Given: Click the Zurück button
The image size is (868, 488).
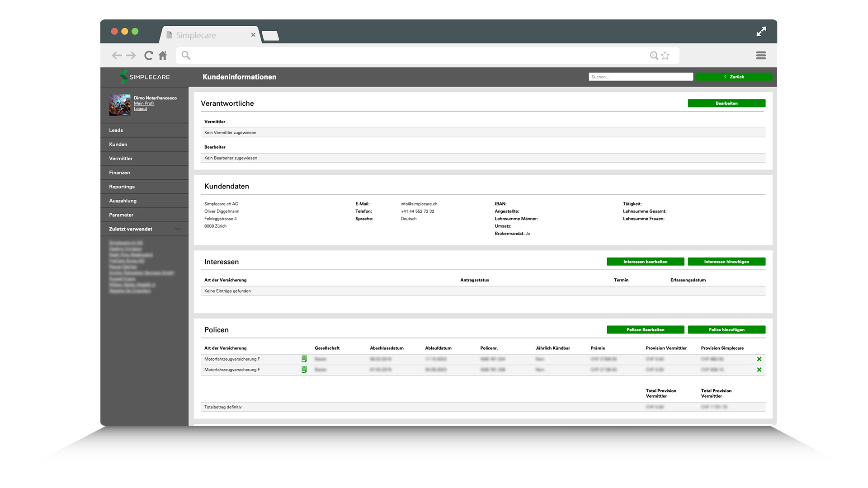Looking at the screenshot, I should [733, 77].
